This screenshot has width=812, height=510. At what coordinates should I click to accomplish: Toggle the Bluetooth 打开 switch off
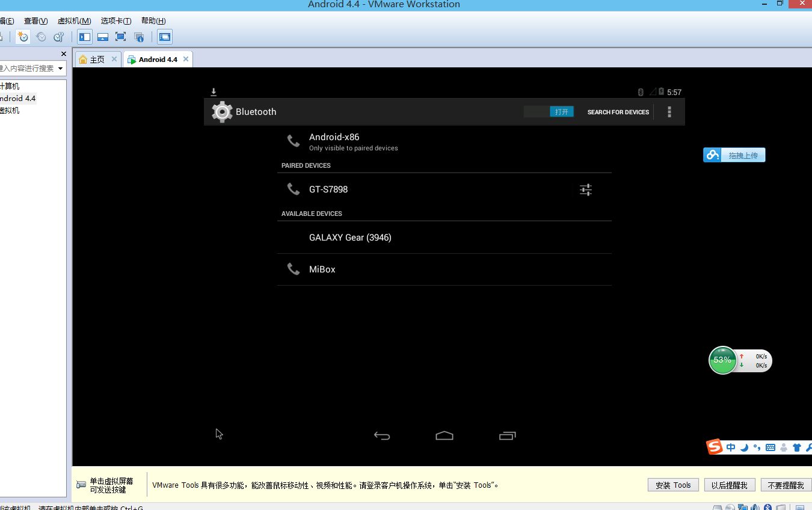[549, 112]
